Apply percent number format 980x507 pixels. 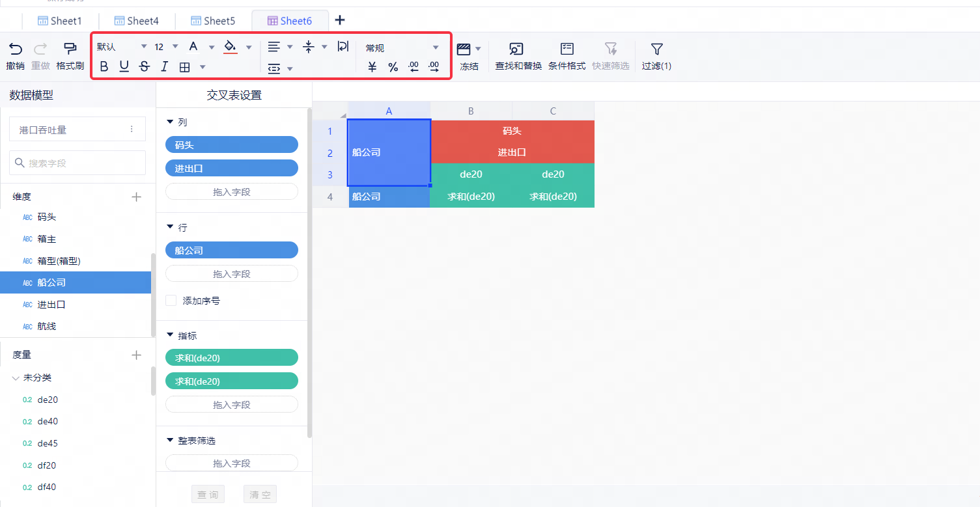tap(393, 67)
